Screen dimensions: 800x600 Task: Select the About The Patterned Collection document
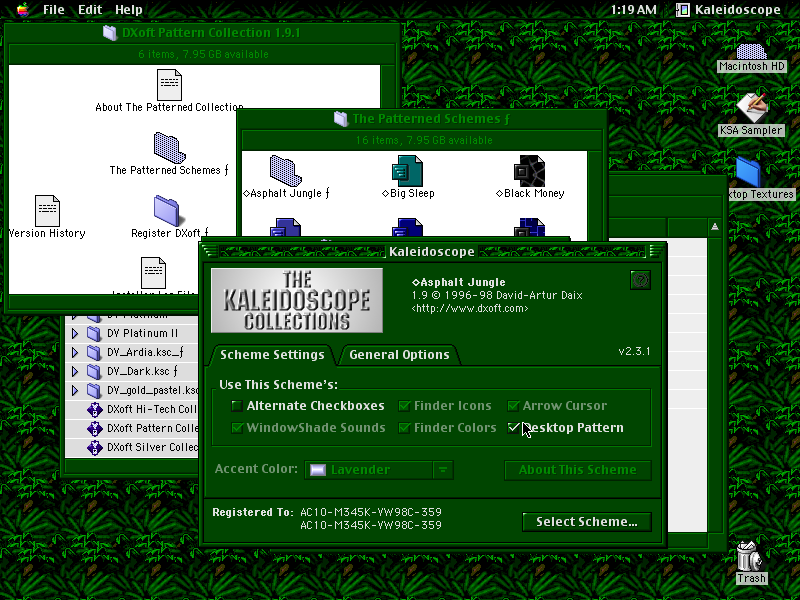169,85
